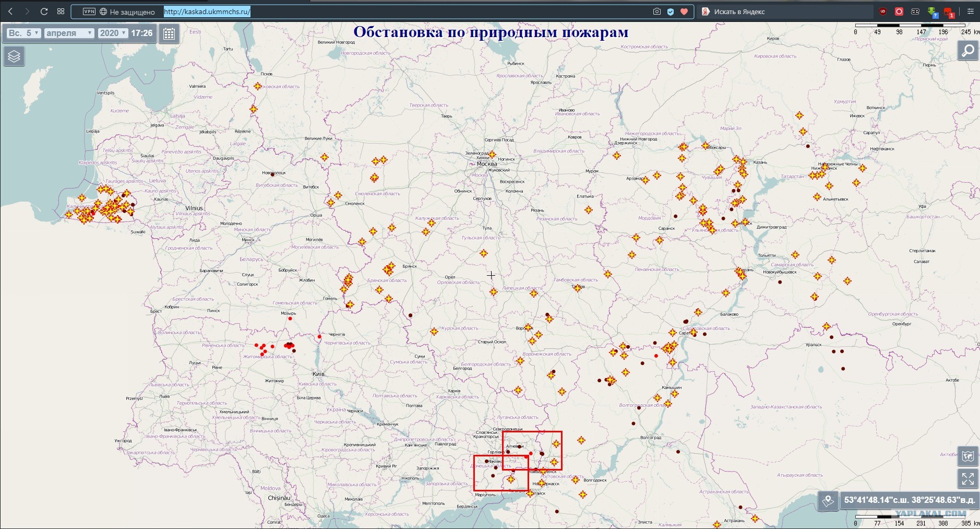Image resolution: width=980 pixels, height=529 pixels.
Task: Click the 'Київ' city label
Action: click(318, 374)
